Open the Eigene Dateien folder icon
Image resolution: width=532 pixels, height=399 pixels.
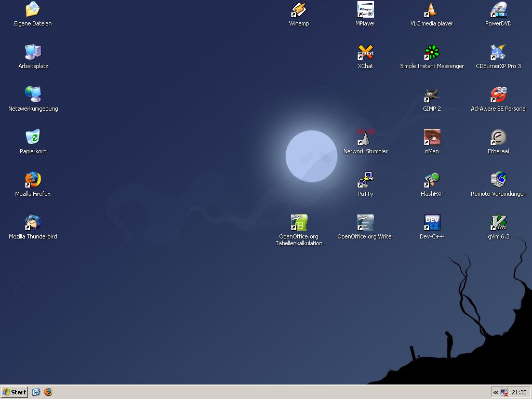[x=33, y=9]
